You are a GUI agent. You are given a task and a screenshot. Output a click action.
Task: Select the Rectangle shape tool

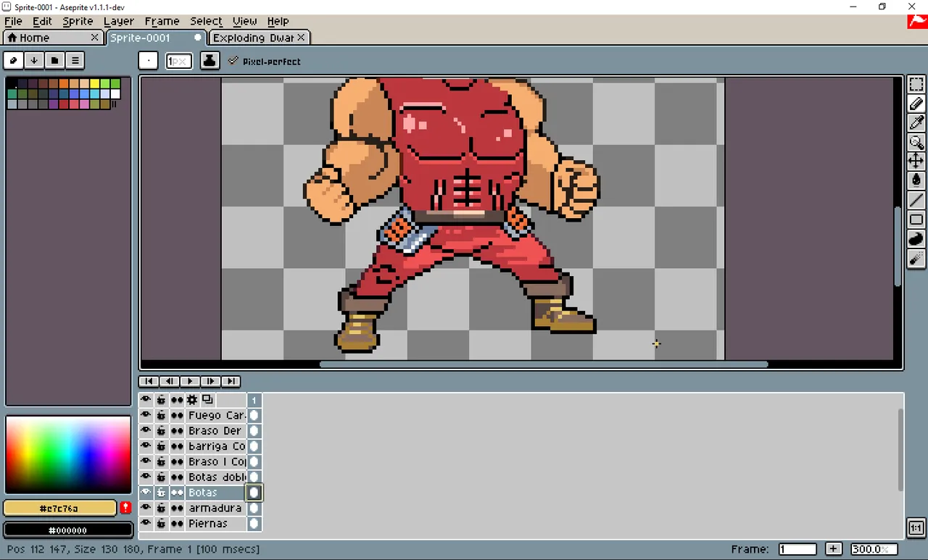pyautogui.click(x=916, y=219)
